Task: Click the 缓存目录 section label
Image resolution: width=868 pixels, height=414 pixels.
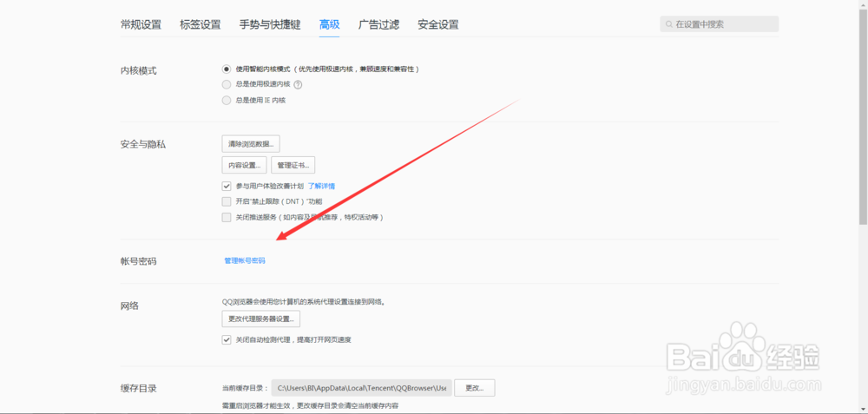Action: pyautogui.click(x=138, y=388)
